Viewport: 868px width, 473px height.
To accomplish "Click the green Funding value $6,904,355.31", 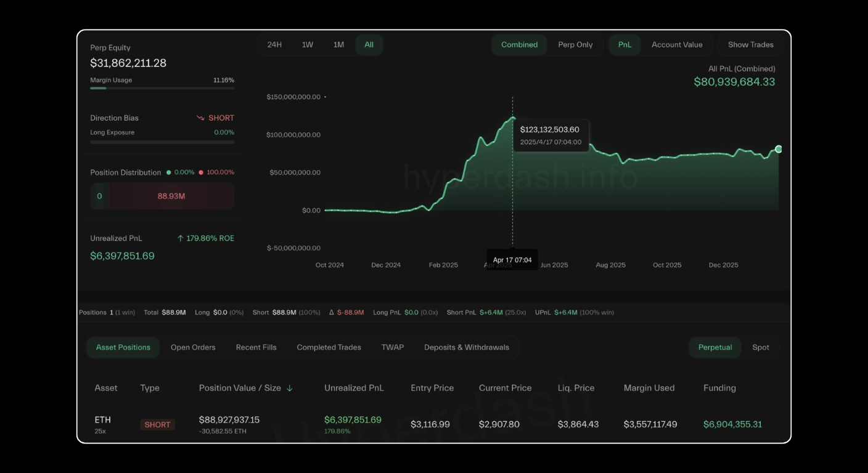I will coord(732,424).
